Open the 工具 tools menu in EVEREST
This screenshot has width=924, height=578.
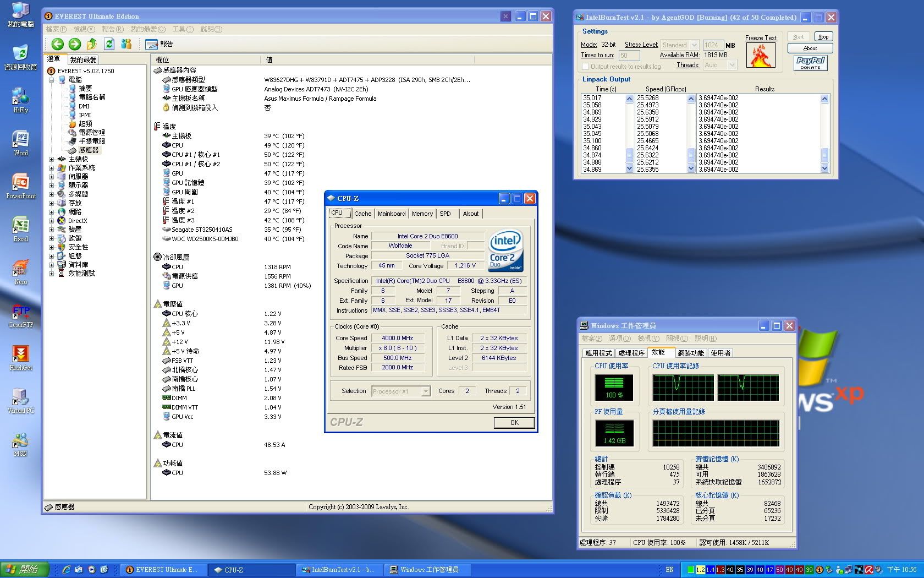[x=183, y=29]
